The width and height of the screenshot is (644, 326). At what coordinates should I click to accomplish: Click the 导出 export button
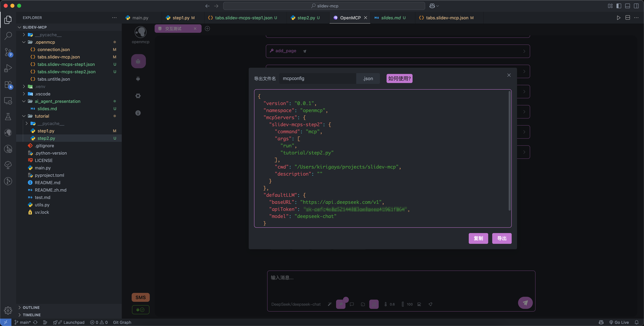coord(502,238)
